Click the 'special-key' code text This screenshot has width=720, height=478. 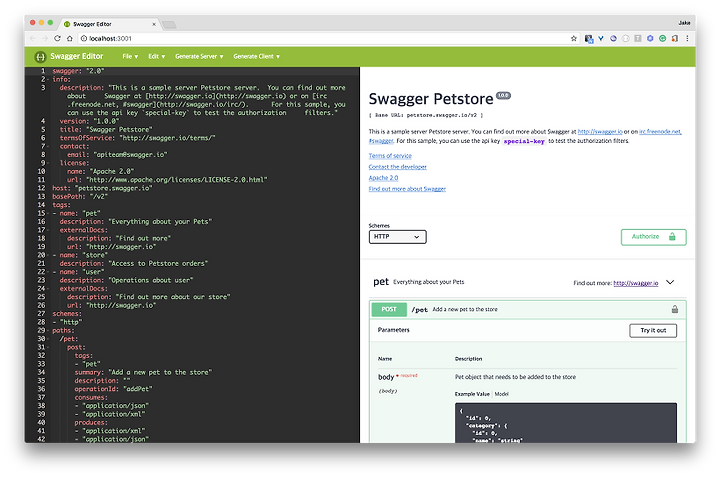point(523,141)
